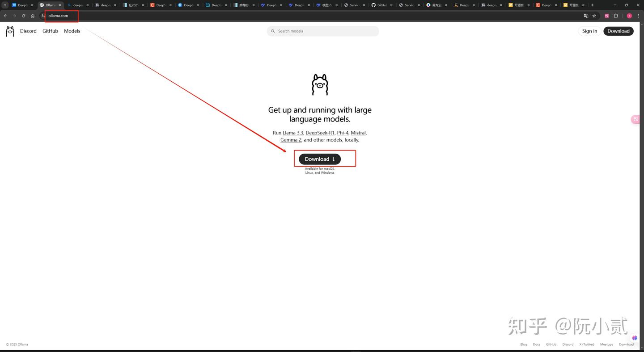This screenshot has height=352, width=644.
Task: Open the browser profile avatar
Action: [629, 16]
